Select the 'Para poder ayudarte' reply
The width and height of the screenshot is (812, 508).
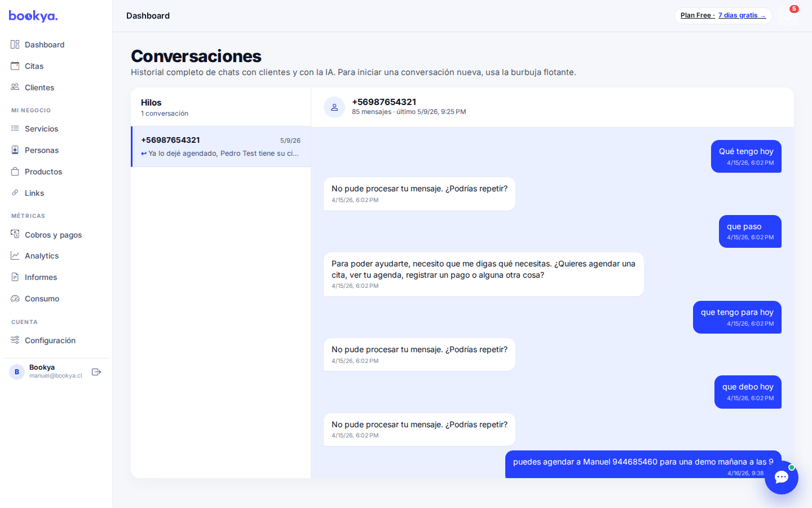[x=483, y=274]
